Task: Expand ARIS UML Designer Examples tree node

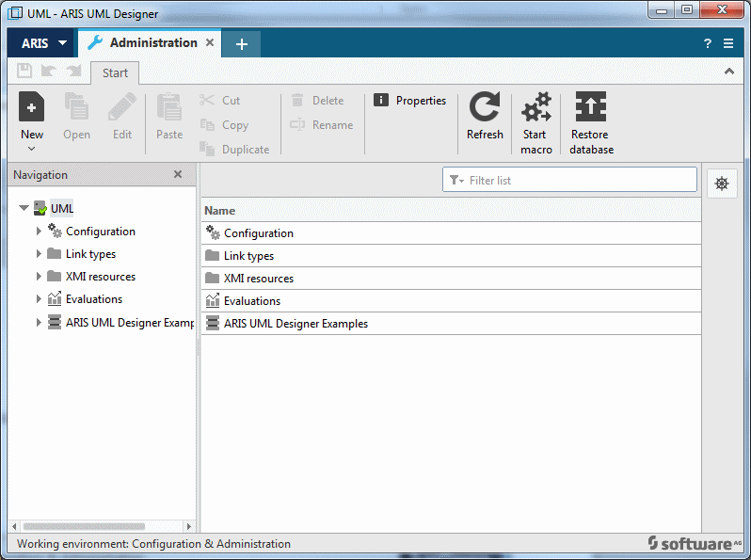Action: pos(39,322)
